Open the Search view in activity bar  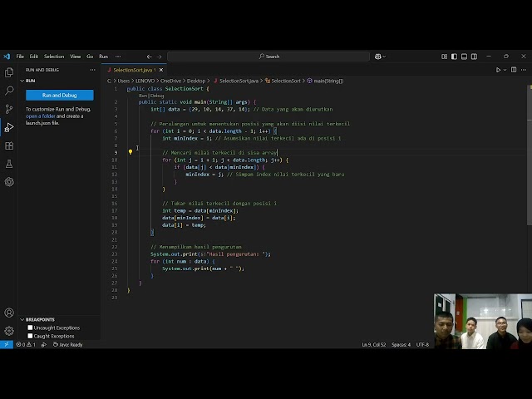point(9,91)
